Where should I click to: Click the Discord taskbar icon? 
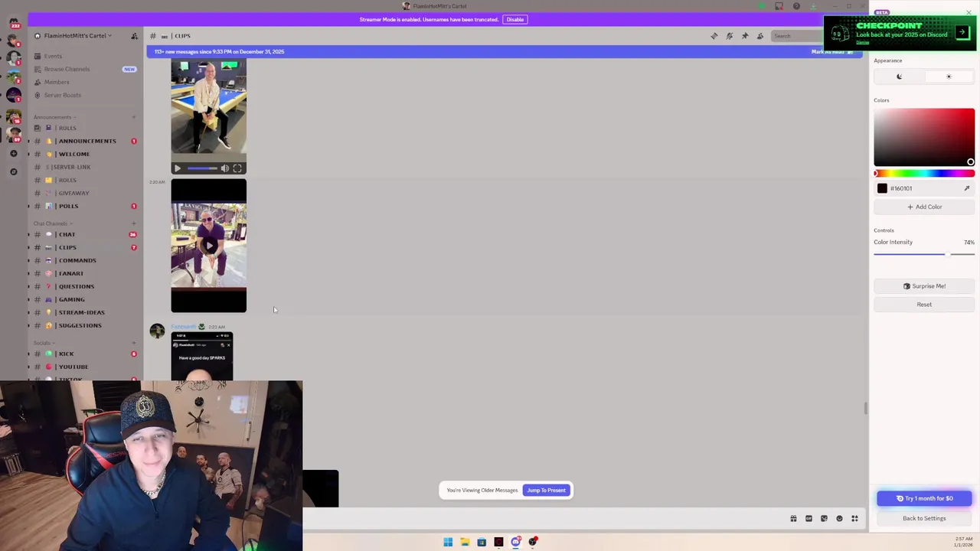click(x=515, y=542)
